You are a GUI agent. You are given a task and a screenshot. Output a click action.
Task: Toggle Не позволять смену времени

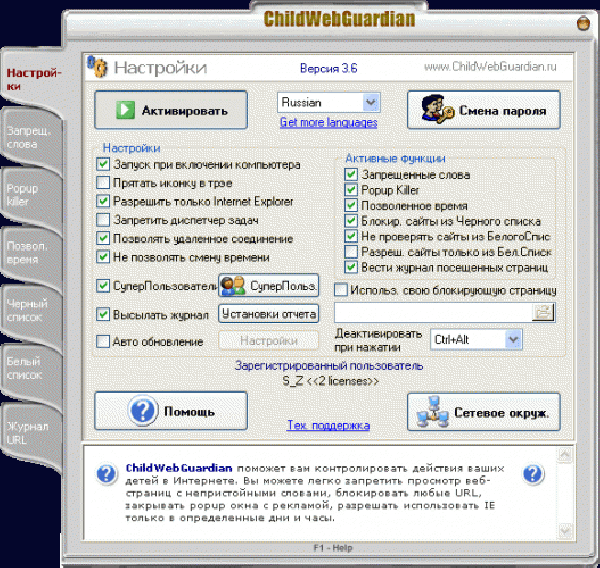click(x=103, y=257)
